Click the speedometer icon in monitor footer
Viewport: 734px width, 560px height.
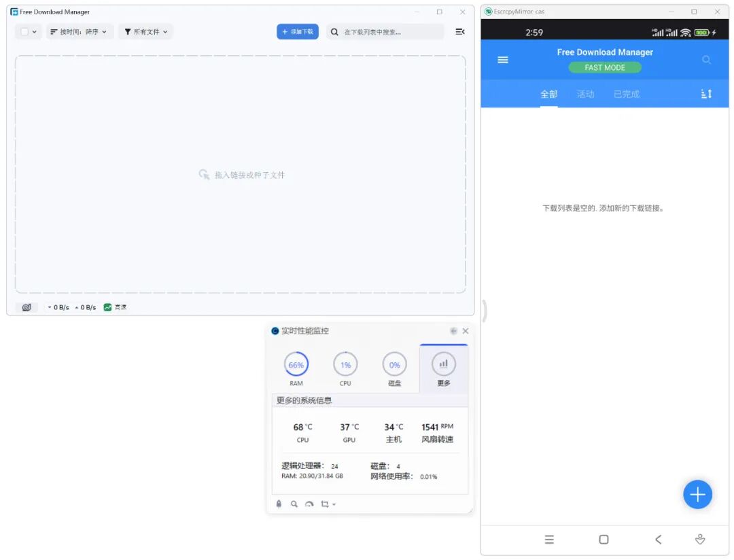click(x=309, y=504)
